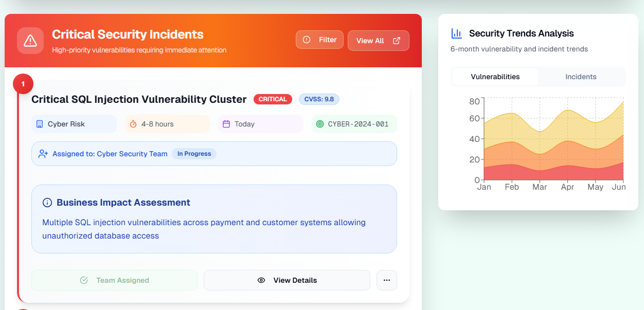The image size is (644, 310).
Task: Click the info icon beside Business Impact Assessment
Action: click(x=47, y=203)
